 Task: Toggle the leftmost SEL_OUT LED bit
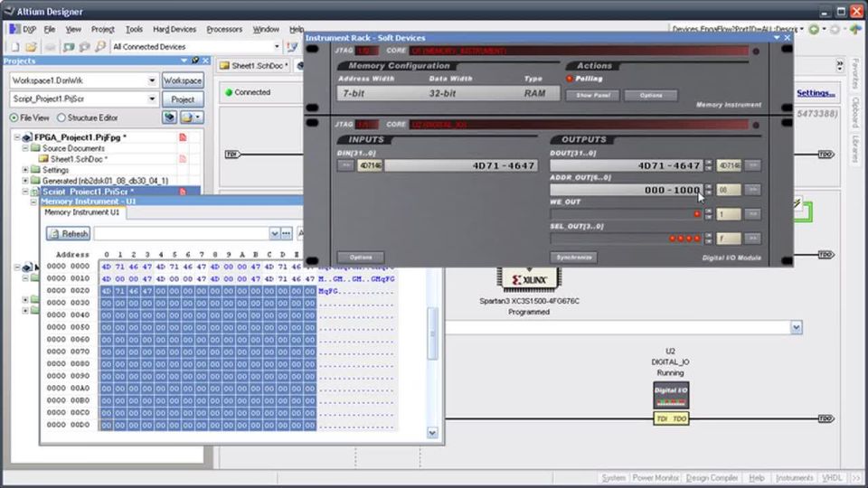(x=673, y=239)
